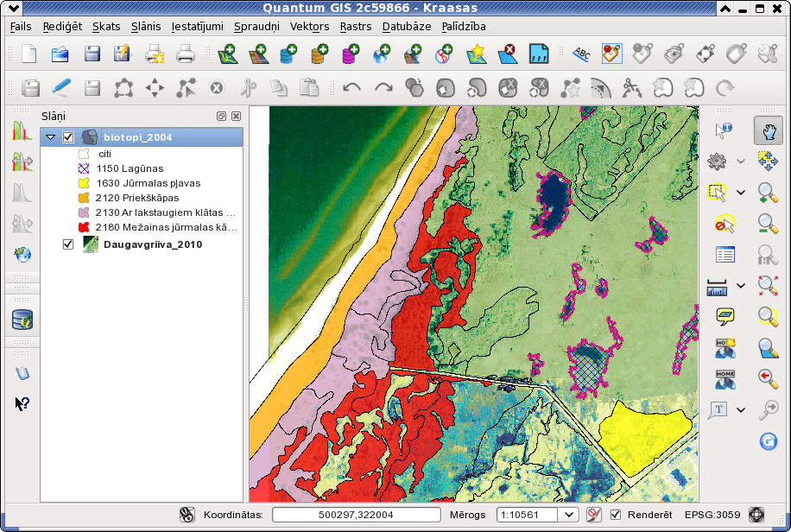Open the Rastrs menu
Image resolution: width=791 pixels, height=532 pixels.
356,26
